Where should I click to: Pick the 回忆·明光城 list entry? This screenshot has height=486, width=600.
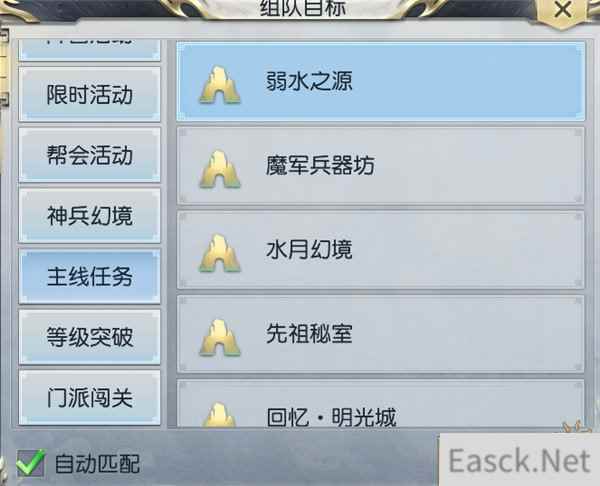coord(381,403)
